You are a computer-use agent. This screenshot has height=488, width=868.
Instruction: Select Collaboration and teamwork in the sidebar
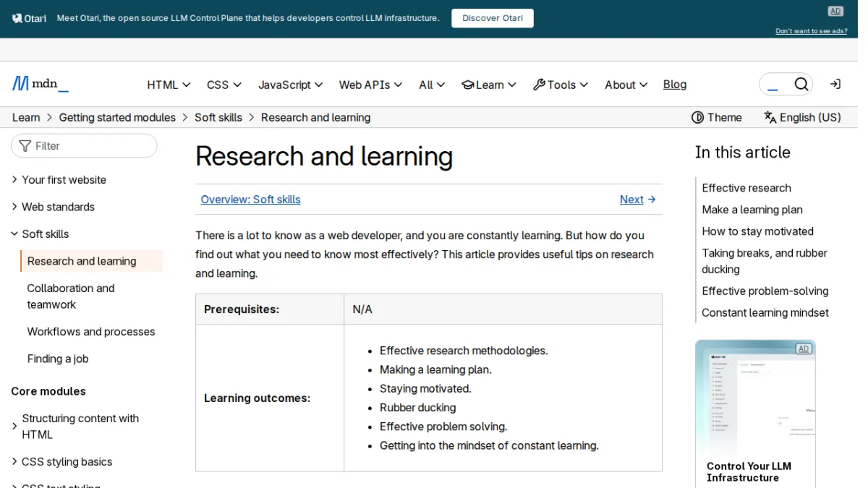tap(71, 296)
